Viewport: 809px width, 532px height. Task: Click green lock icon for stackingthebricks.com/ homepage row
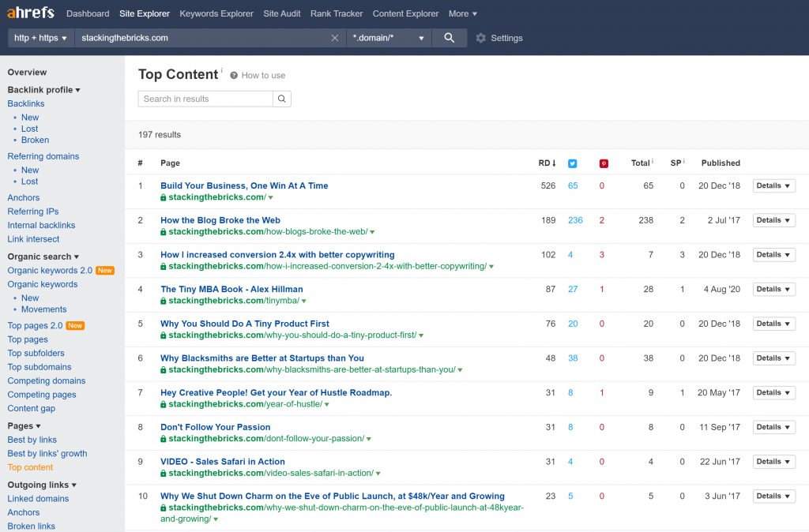(163, 197)
